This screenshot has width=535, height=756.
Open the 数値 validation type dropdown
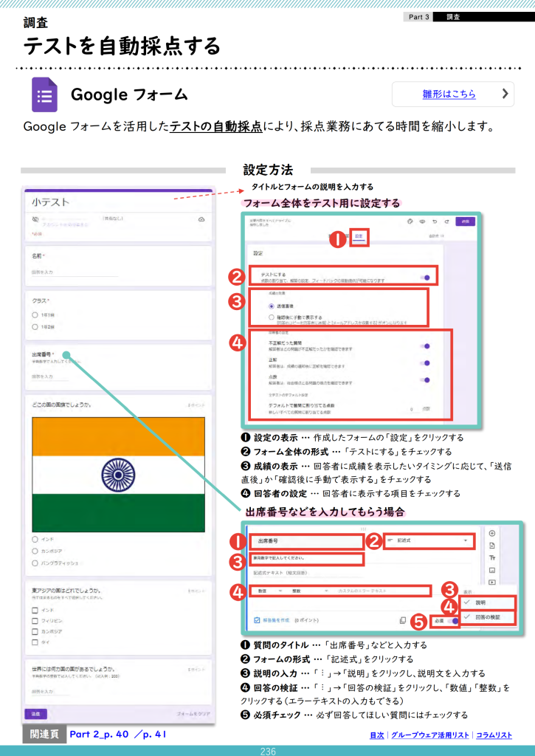269,591
